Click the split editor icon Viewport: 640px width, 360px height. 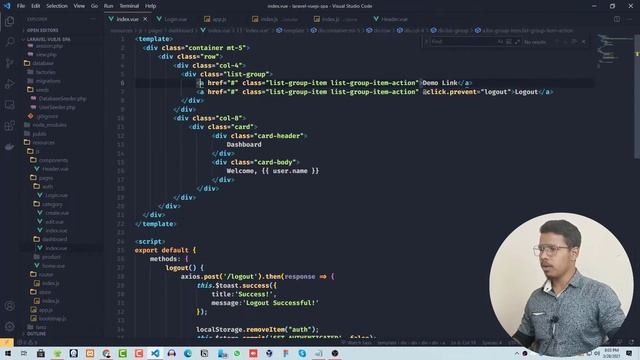point(617,19)
